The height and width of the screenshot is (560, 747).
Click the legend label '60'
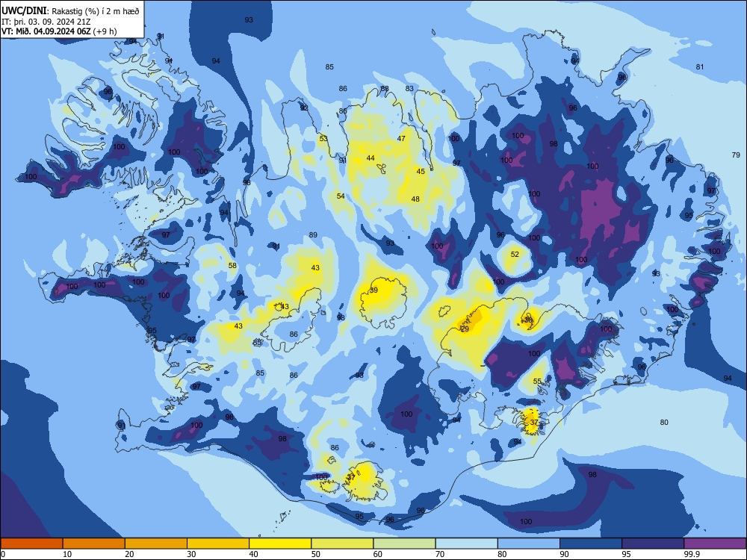(378, 554)
